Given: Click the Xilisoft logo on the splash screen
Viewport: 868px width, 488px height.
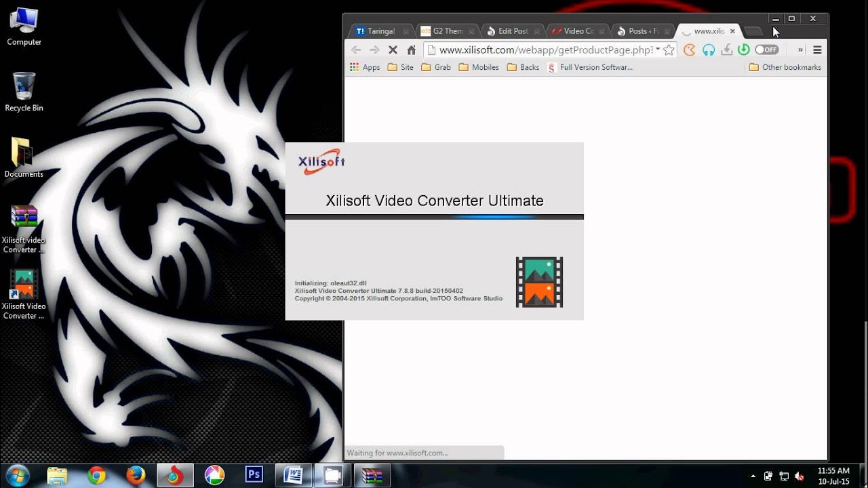Looking at the screenshot, I should click(321, 161).
